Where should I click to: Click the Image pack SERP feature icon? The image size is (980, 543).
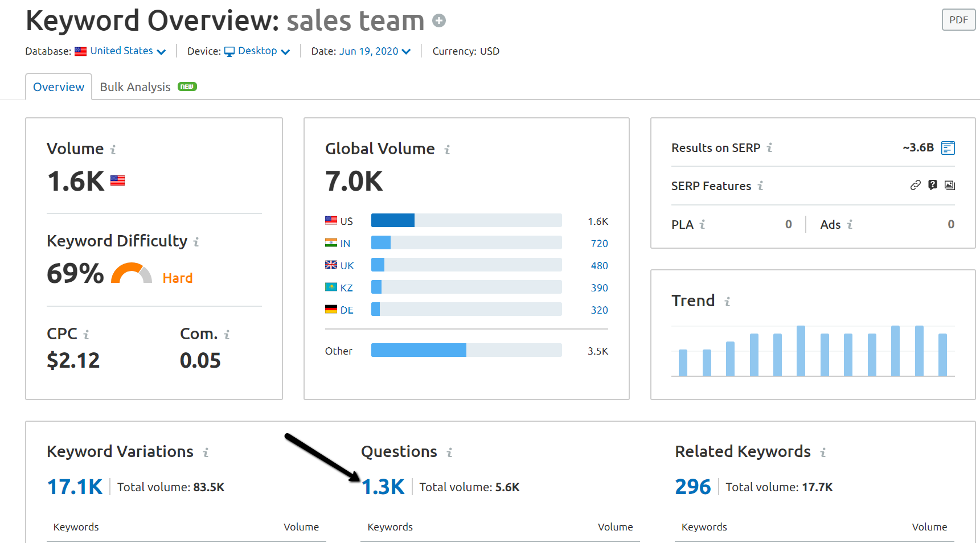(x=949, y=184)
